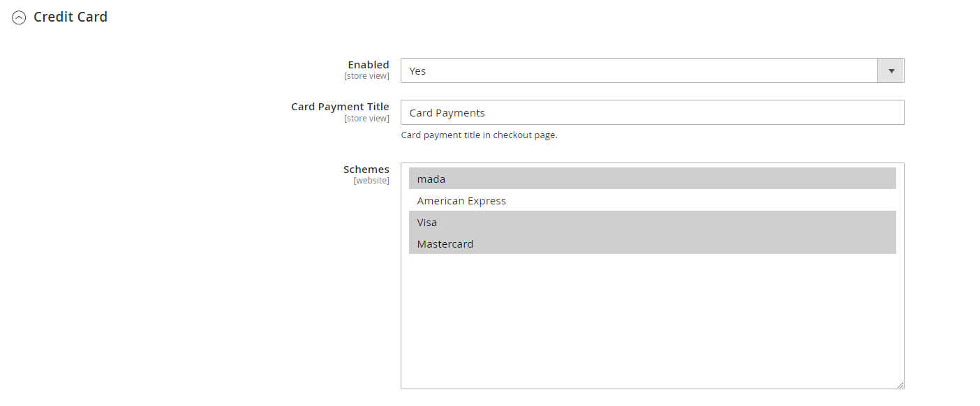The width and height of the screenshot is (980, 406).
Task: Focus the Card Payment Title input field
Action: click(x=652, y=113)
